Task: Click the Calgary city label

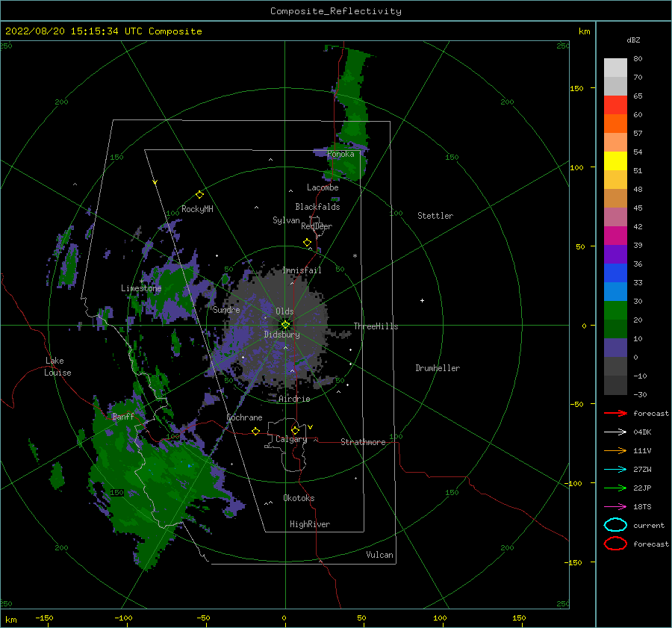Action: coord(291,439)
